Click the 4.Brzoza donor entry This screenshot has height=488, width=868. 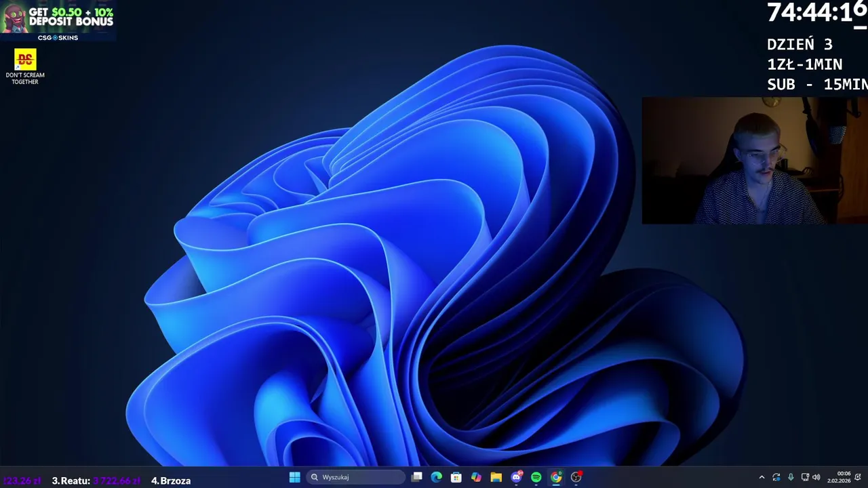pyautogui.click(x=171, y=481)
